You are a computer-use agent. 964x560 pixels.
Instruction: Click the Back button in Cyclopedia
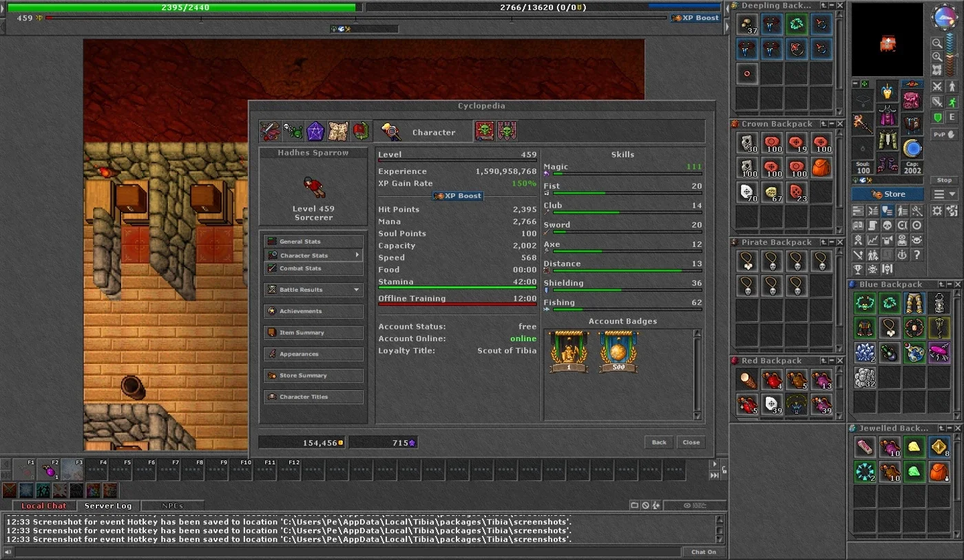pyautogui.click(x=659, y=442)
